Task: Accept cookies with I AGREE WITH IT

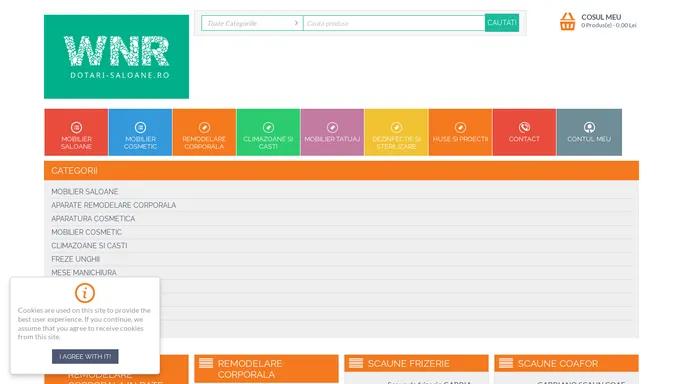Action: coord(85,356)
